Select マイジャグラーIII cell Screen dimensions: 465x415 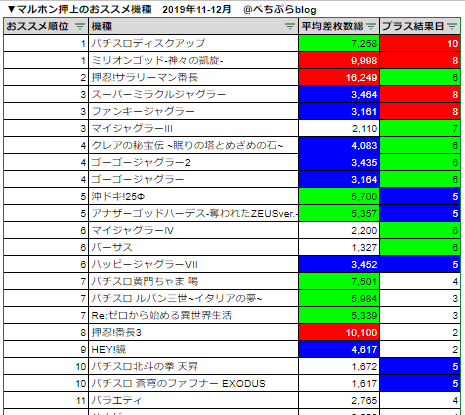pyautogui.click(x=193, y=128)
